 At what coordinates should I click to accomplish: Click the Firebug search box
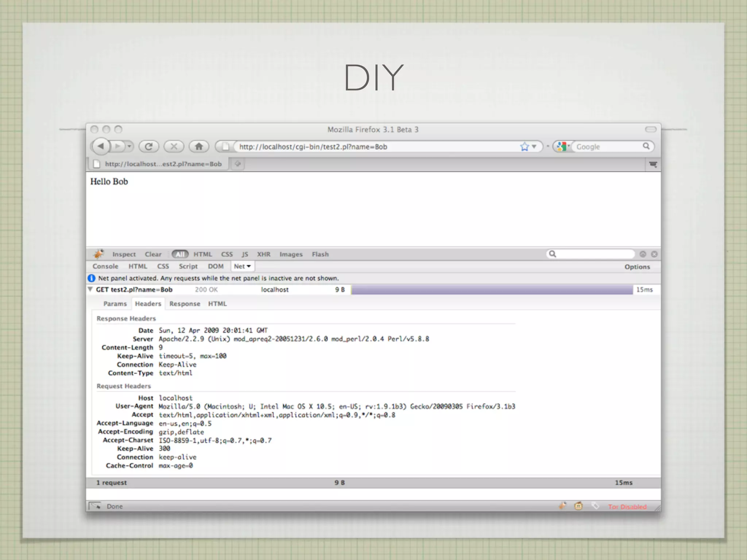coord(591,254)
